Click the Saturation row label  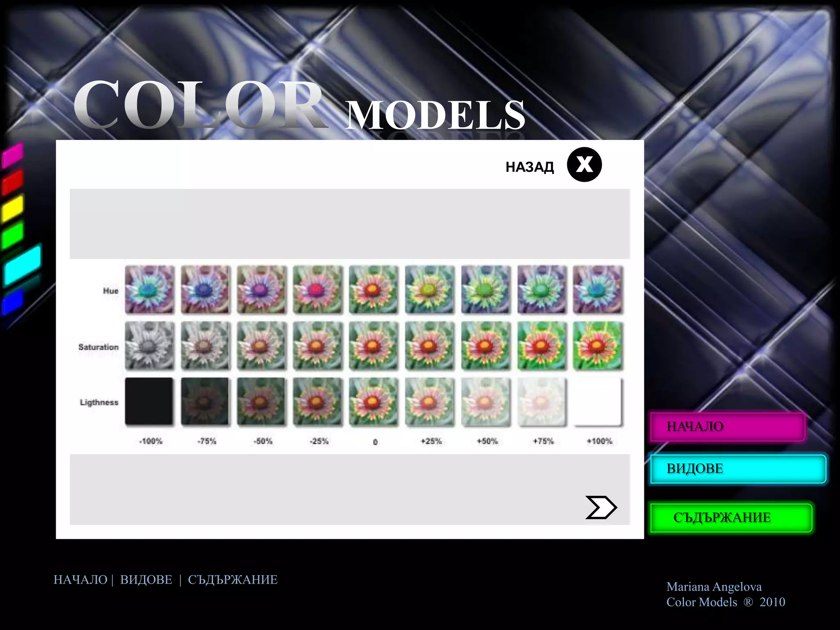(x=98, y=347)
